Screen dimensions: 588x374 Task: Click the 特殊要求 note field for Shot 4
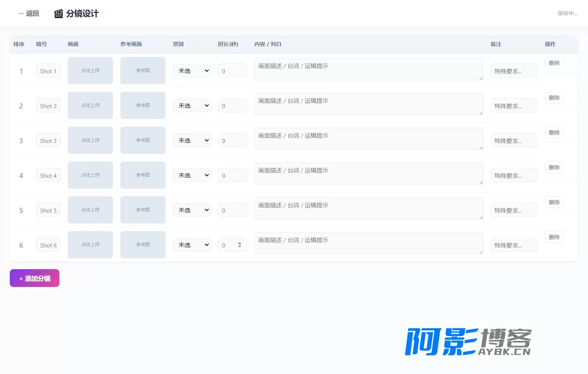click(x=514, y=175)
